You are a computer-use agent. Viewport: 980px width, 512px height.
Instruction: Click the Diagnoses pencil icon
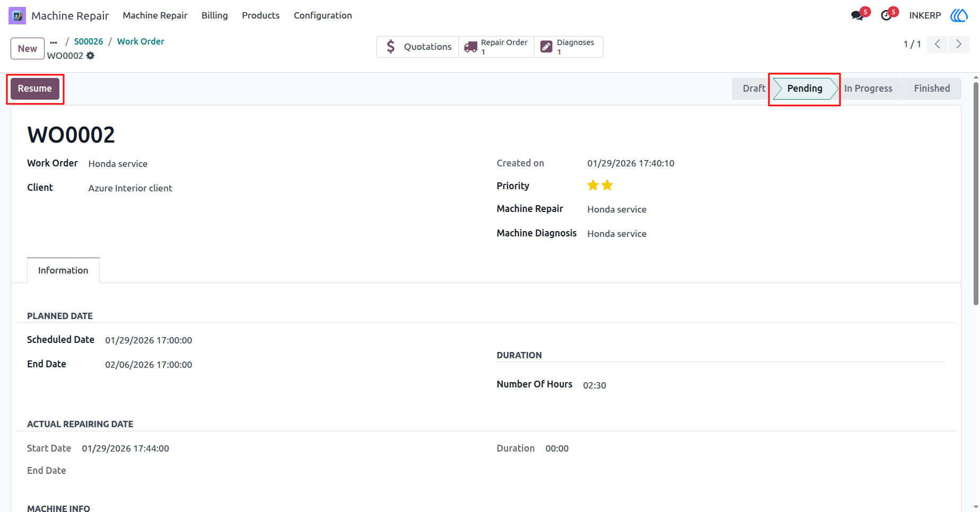click(546, 47)
